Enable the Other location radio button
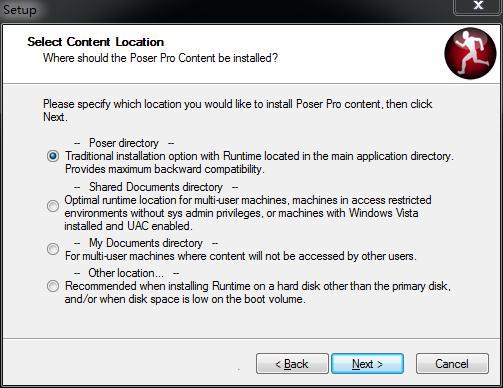This screenshot has height=388, width=503. pos(53,286)
